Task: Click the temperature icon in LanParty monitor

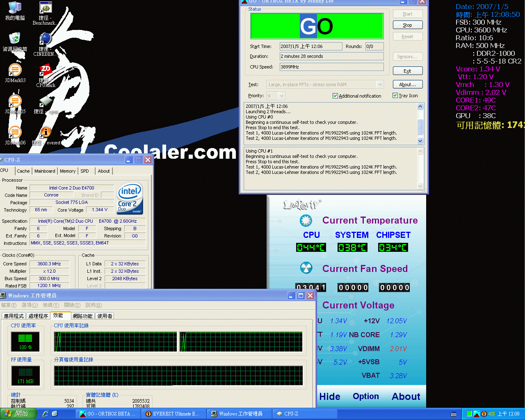Action: [x=306, y=220]
